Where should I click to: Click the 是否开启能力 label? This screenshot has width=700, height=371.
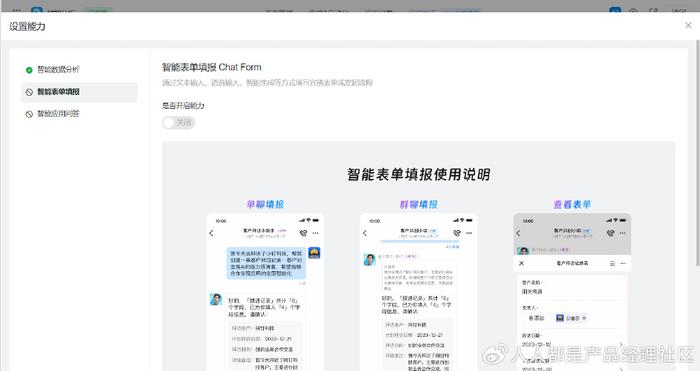pyautogui.click(x=183, y=106)
